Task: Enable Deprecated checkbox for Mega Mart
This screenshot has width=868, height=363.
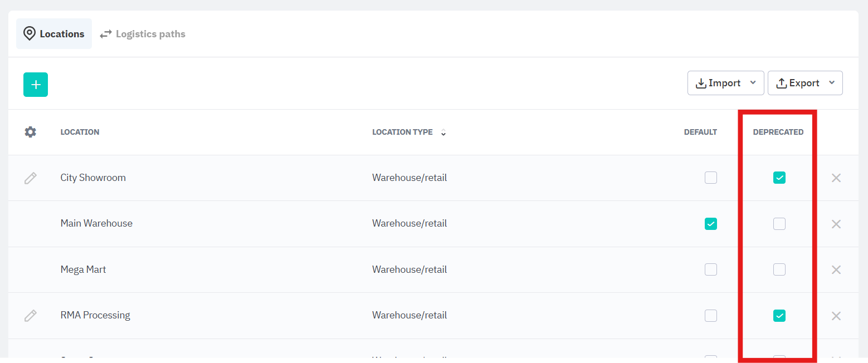Action: click(779, 269)
